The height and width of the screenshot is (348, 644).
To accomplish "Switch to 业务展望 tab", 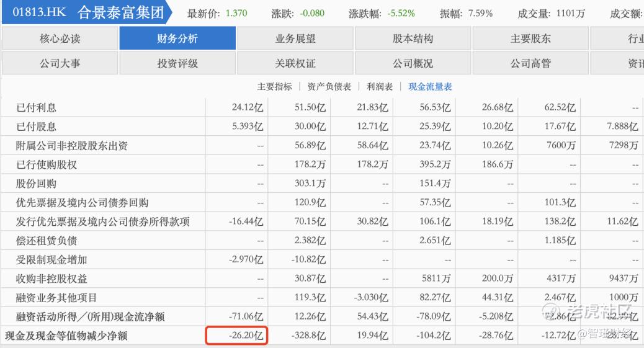I will pyautogui.click(x=295, y=38).
